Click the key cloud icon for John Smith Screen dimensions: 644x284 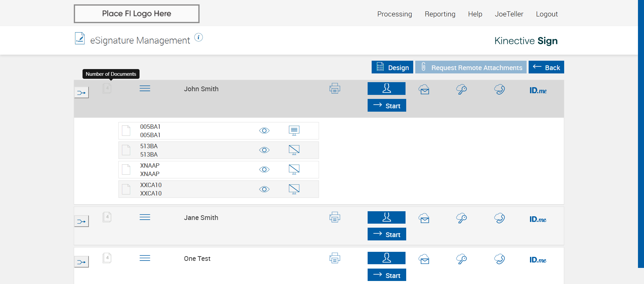(462, 89)
